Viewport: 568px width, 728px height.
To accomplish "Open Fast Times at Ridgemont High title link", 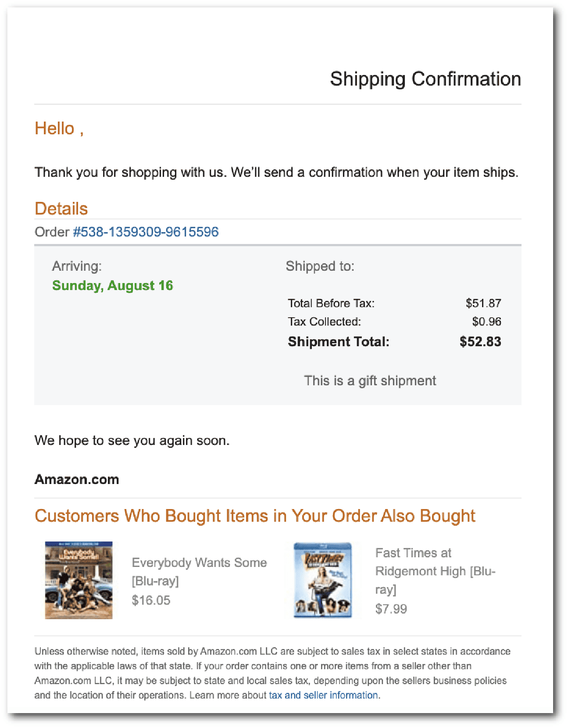I will (435, 571).
